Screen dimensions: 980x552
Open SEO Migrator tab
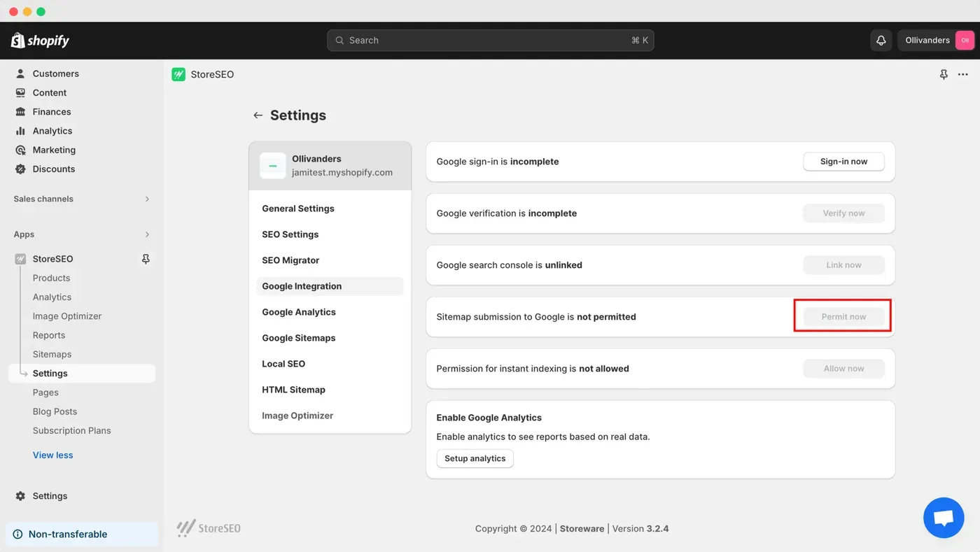(x=330, y=260)
